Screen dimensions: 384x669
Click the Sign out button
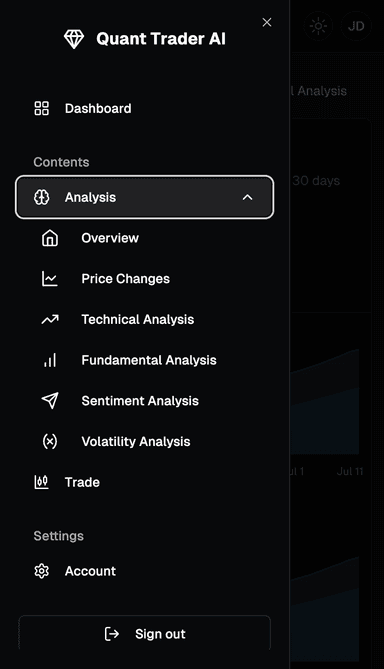(144, 634)
